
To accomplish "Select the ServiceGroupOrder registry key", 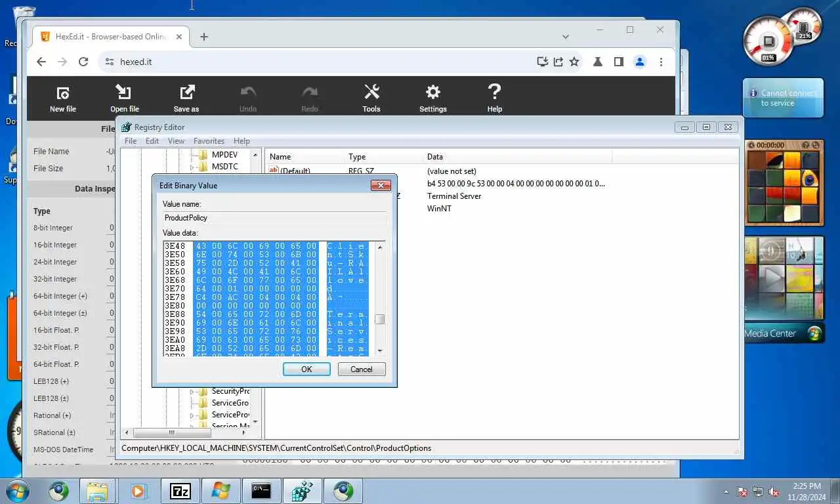I will point(230,403).
